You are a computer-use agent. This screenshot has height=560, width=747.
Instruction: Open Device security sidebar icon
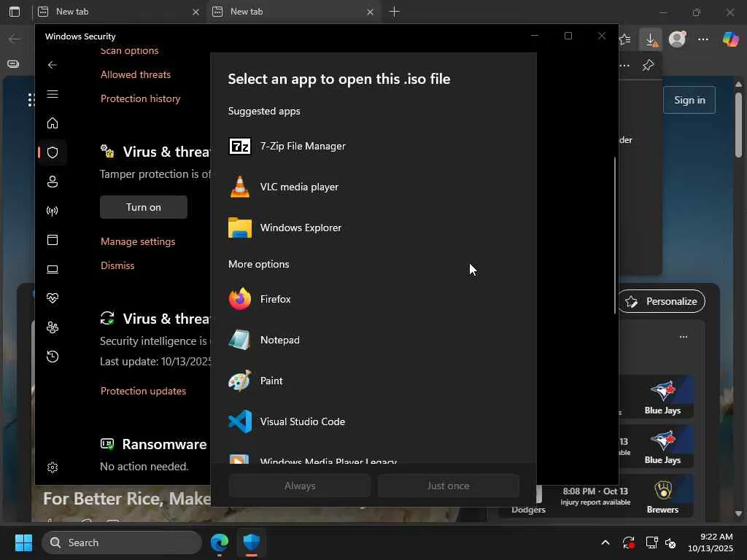click(x=53, y=269)
